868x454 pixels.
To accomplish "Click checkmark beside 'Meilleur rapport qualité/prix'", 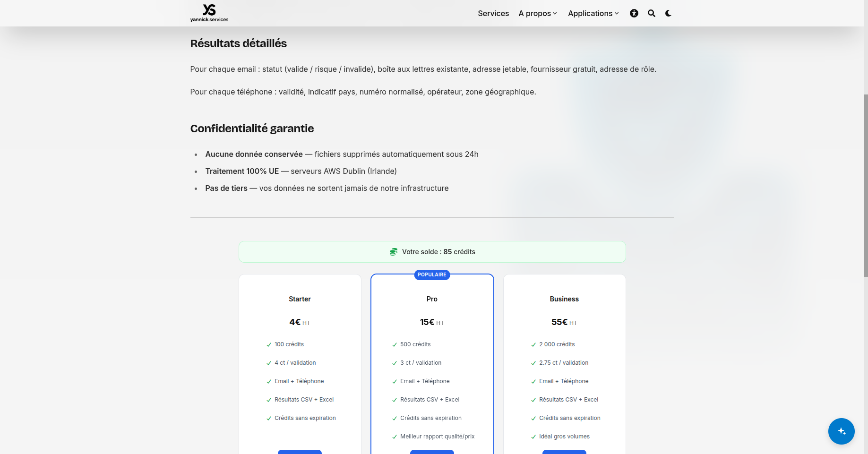I will click(395, 437).
